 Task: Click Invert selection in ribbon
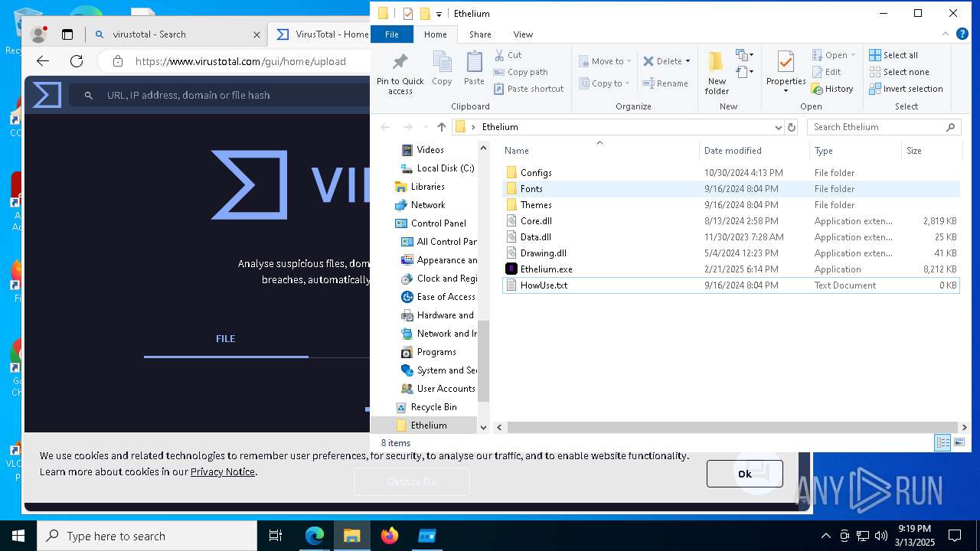(906, 89)
